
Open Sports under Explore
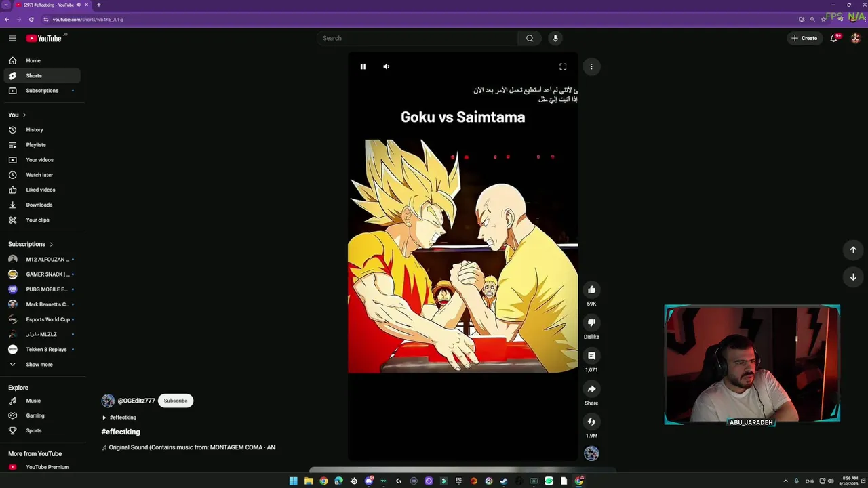42,430
